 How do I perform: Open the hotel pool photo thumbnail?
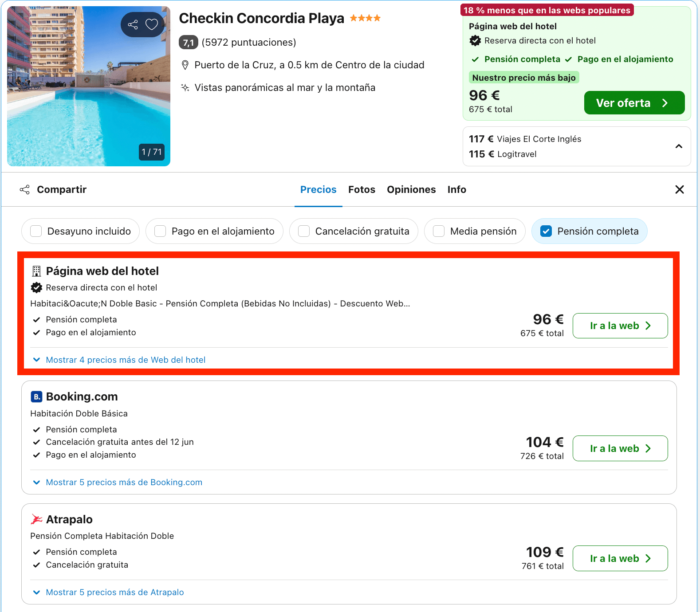click(89, 86)
